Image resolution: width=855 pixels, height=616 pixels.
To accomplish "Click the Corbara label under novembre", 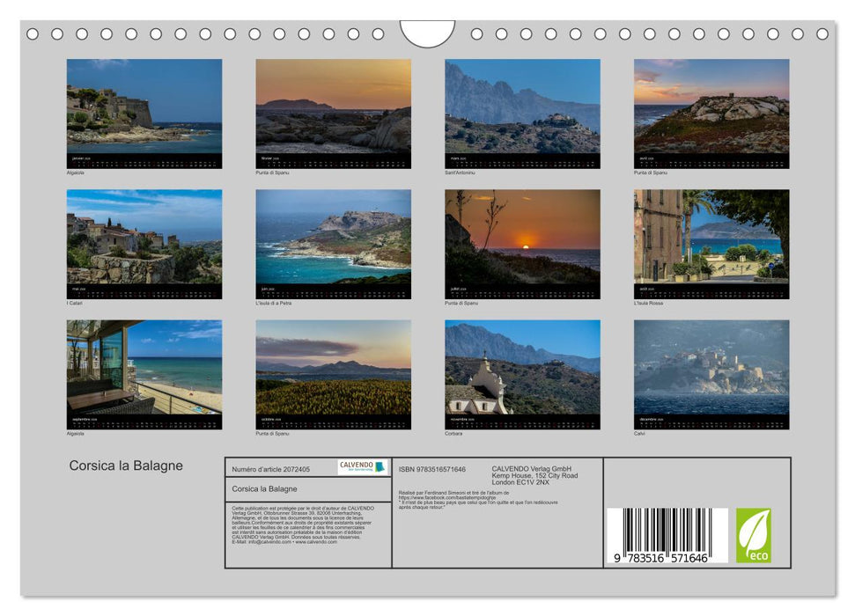I will [x=453, y=434].
